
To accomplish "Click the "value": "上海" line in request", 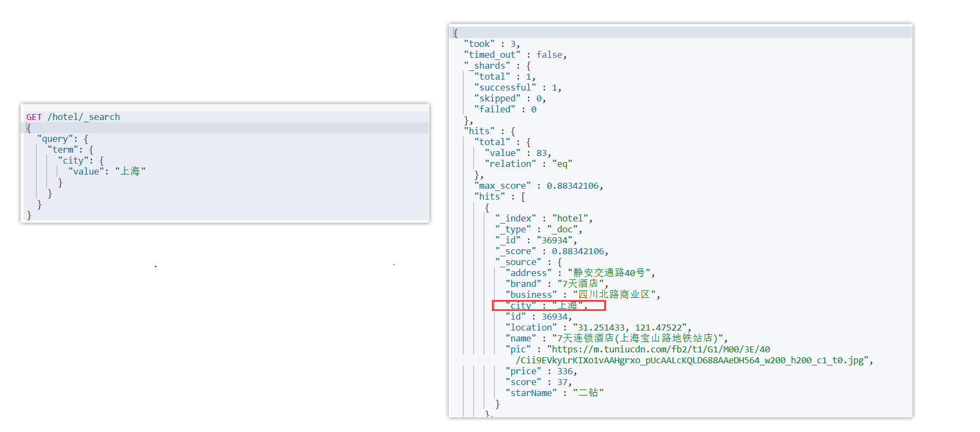I will point(107,171).
